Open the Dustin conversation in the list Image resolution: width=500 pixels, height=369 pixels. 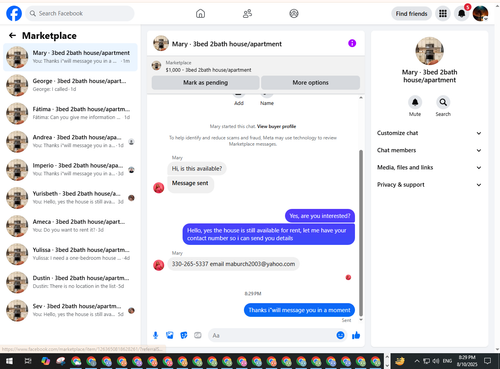coord(70,282)
